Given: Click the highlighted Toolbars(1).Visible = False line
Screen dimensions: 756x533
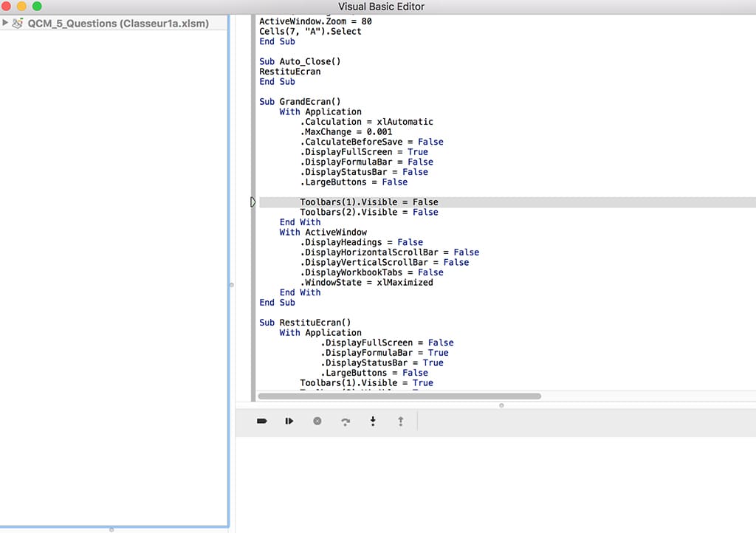Looking at the screenshot, I should point(368,202).
